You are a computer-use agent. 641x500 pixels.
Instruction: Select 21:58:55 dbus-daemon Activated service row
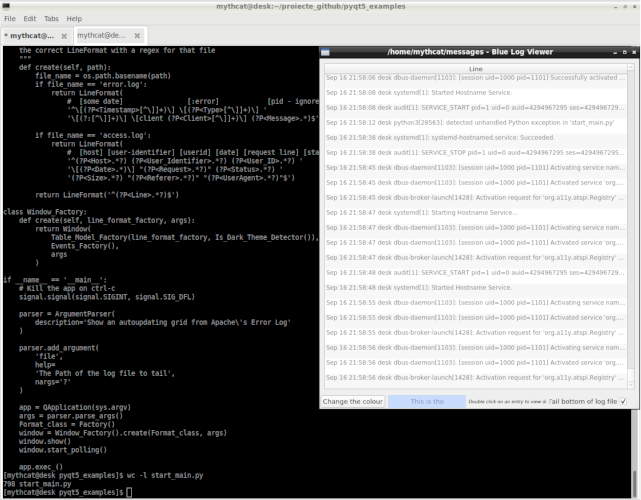pos(476,318)
